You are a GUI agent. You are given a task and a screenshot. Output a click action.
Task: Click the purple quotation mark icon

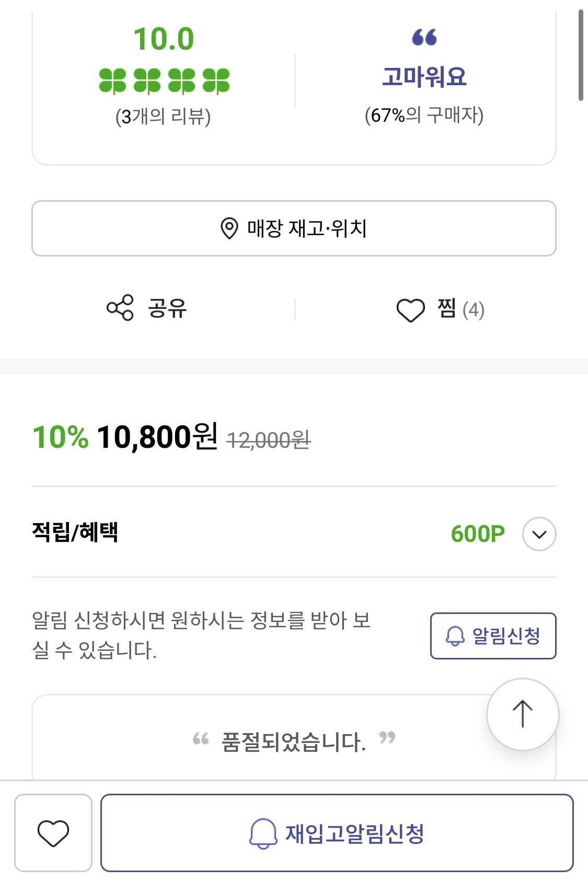pos(424,38)
